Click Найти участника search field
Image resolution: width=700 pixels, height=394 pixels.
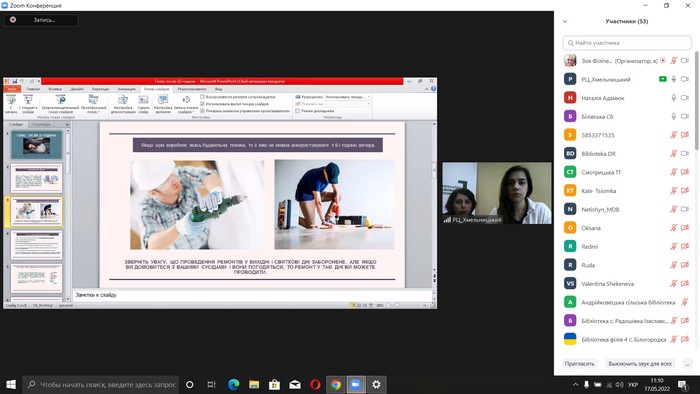(x=627, y=43)
